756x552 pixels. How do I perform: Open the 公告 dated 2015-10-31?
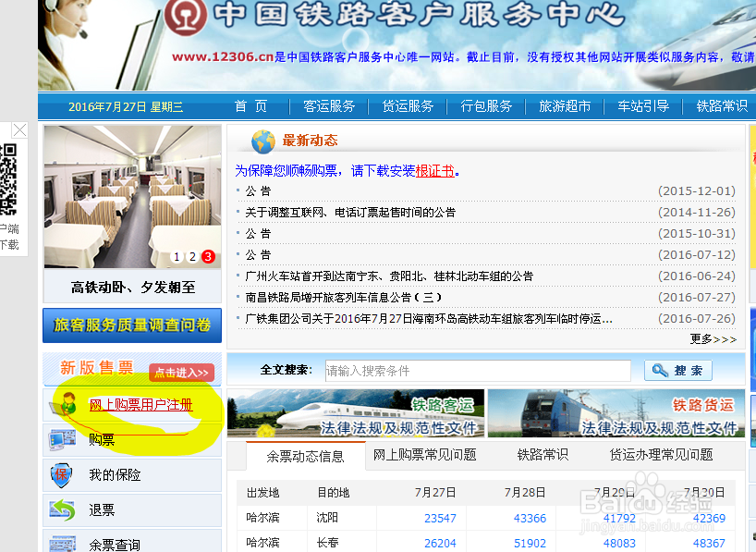pos(258,234)
